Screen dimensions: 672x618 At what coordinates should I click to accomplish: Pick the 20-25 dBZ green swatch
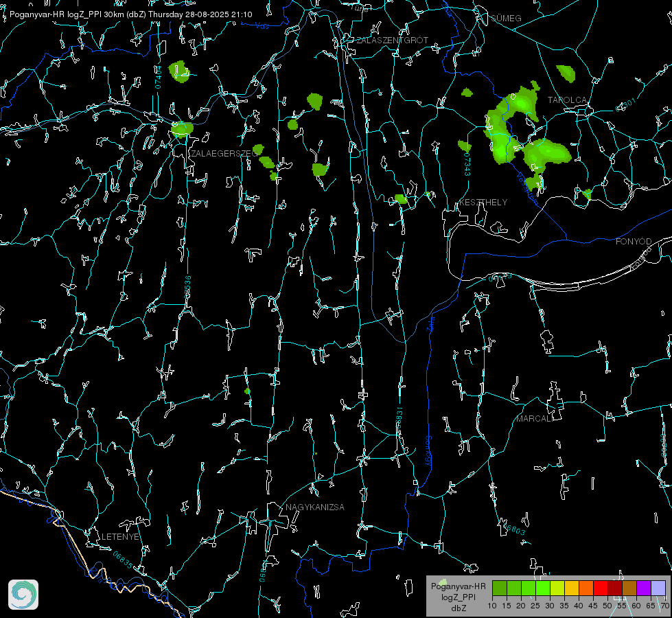(529, 588)
